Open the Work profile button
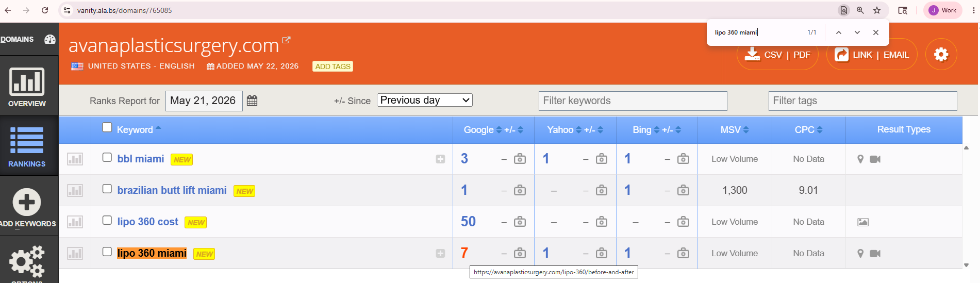980x283 pixels. tap(943, 10)
